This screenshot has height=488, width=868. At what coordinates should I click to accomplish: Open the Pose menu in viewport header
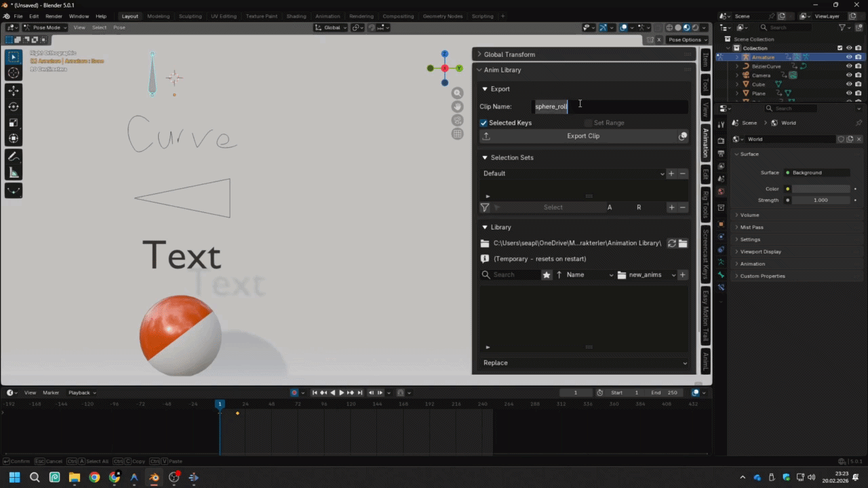(119, 28)
